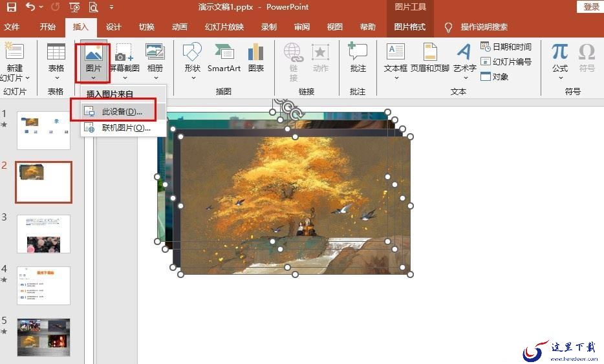Insert a SmartArt graphic
Viewport: 604px width, 364px height.
point(224,58)
